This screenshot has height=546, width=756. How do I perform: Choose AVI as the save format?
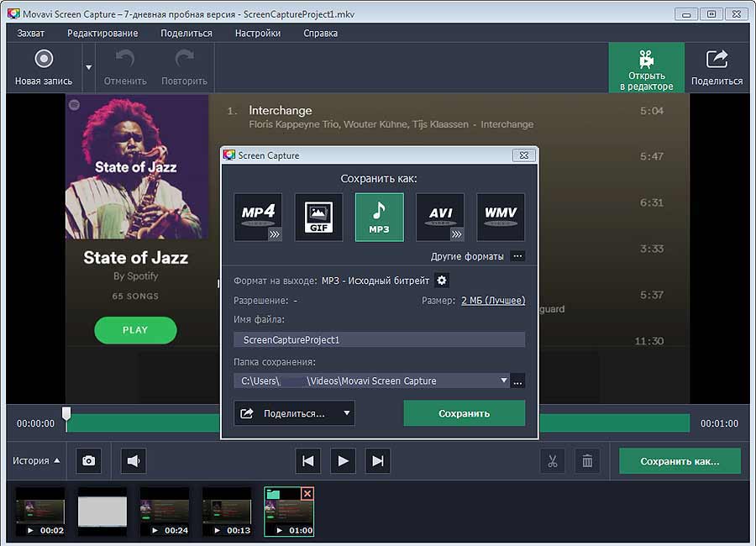440,217
